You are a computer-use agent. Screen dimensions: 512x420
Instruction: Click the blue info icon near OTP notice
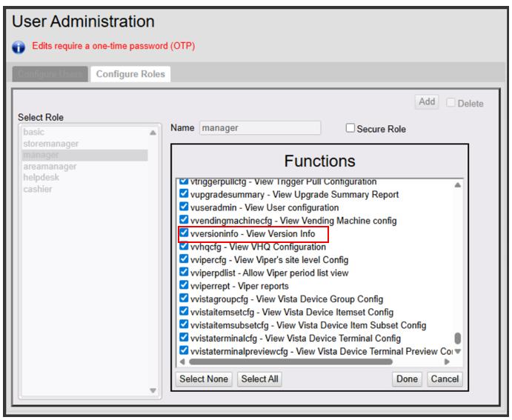click(x=19, y=47)
